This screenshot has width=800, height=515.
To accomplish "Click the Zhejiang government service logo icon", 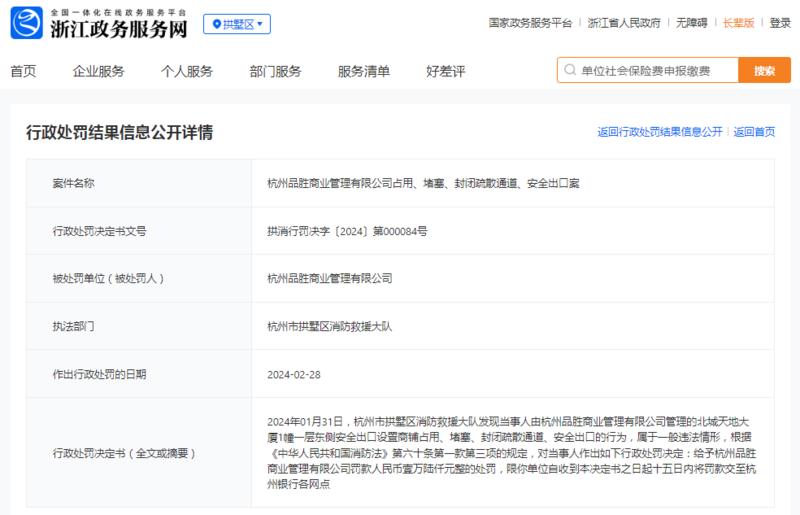I will (x=27, y=23).
